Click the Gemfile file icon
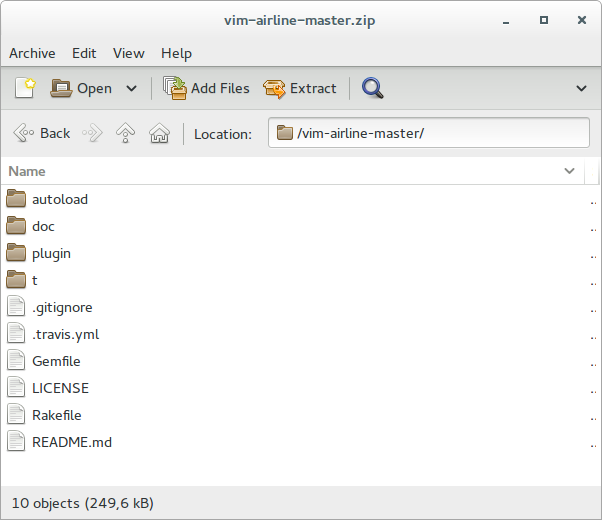The height and width of the screenshot is (520, 602). pyautogui.click(x=16, y=361)
